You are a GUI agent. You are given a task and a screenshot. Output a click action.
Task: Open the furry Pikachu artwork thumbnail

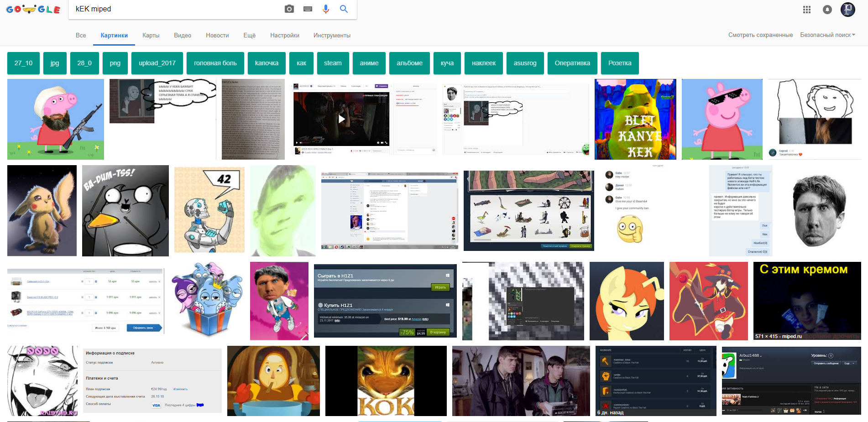[x=42, y=211]
